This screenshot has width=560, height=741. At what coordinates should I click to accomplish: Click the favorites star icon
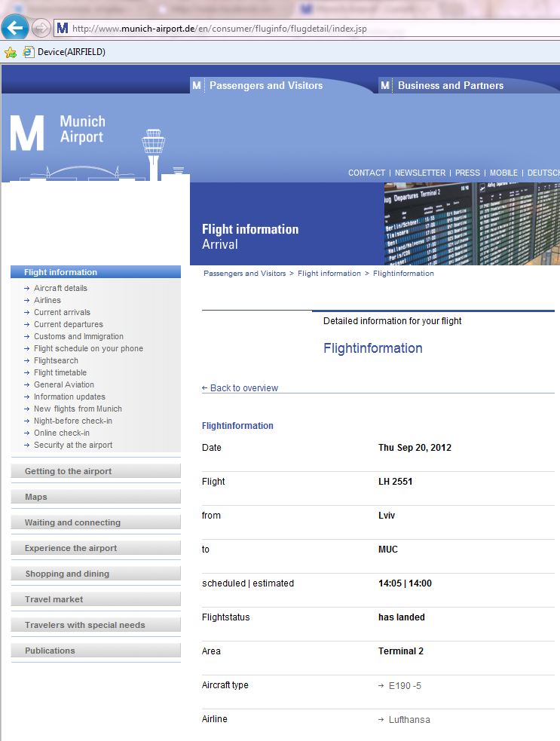point(10,52)
